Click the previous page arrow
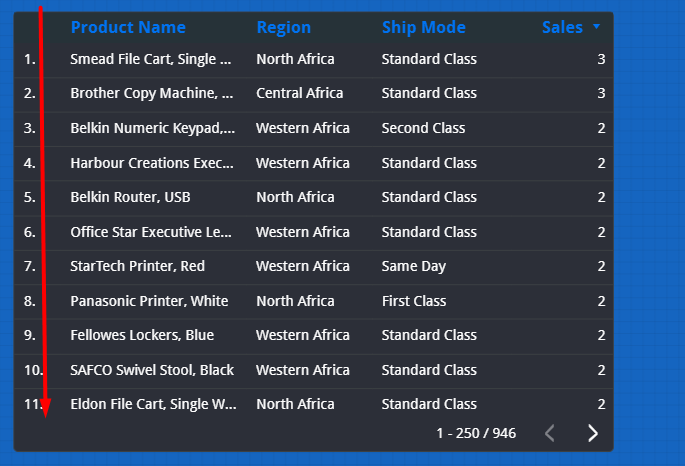 coord(549,433)
